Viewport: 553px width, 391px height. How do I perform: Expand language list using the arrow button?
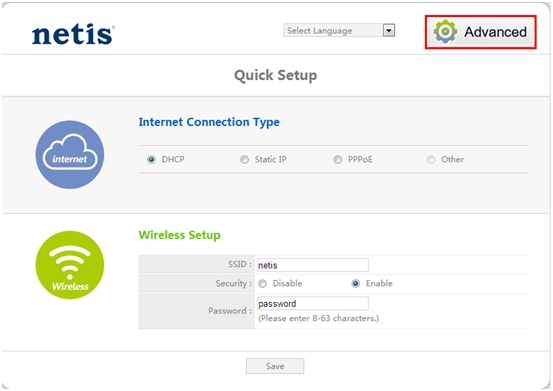pyautogui.click(x=388, y=31)
